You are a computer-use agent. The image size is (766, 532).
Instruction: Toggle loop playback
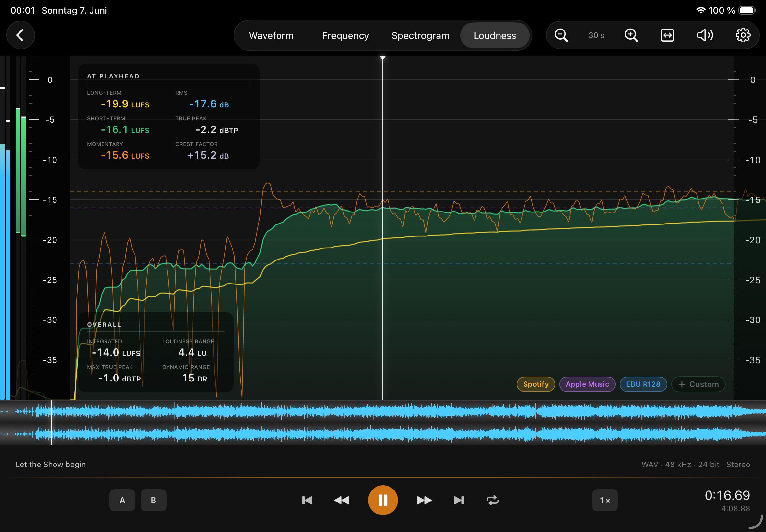click(493, 500)
